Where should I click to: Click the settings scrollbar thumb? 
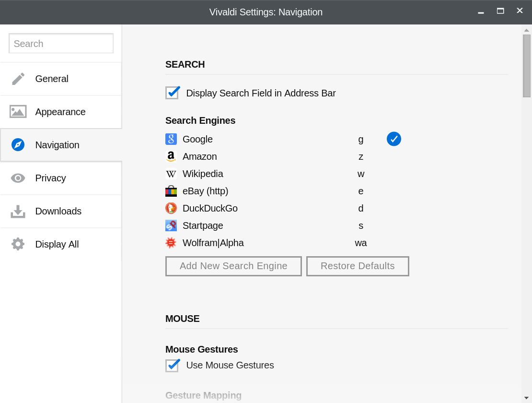[526, 66]
